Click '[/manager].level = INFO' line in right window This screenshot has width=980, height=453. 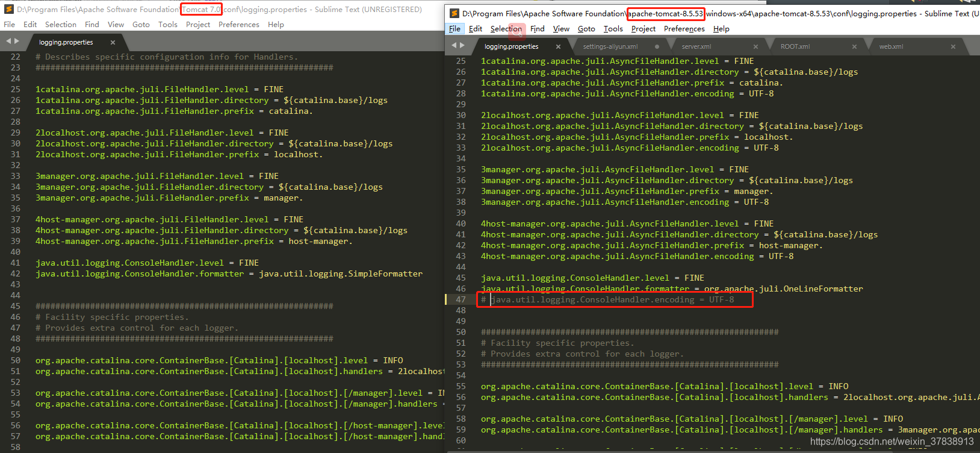tap(692, 419)
